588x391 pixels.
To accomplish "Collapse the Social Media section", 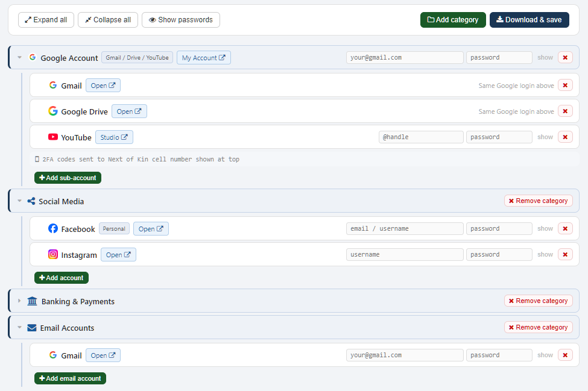I will [19, 201].
